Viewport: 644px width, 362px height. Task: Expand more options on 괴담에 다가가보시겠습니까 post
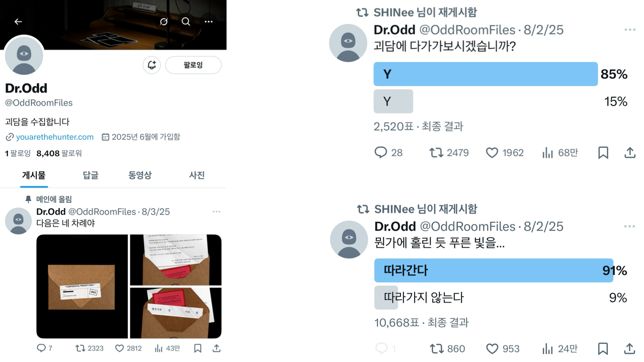(630, 30)
